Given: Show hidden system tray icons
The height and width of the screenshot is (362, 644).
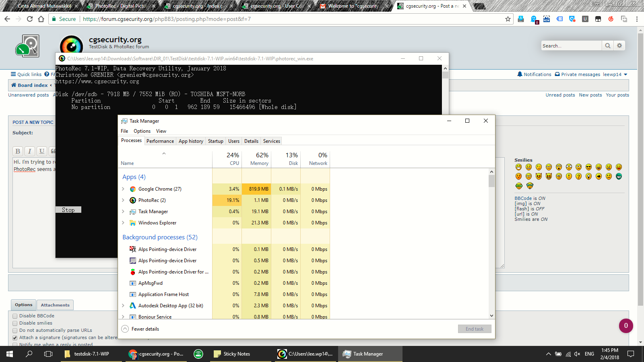Looking at the screenshot, I should [x=548, y=354].
